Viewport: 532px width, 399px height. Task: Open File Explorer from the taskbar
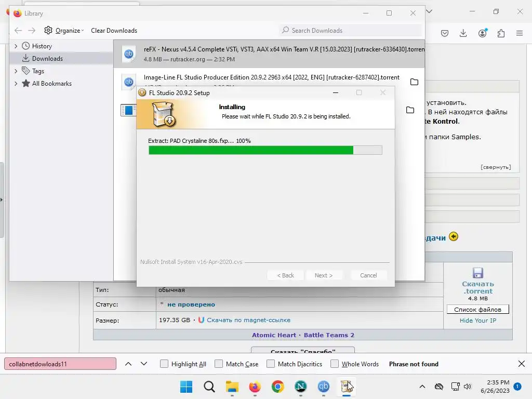click(x=232, y=387)
